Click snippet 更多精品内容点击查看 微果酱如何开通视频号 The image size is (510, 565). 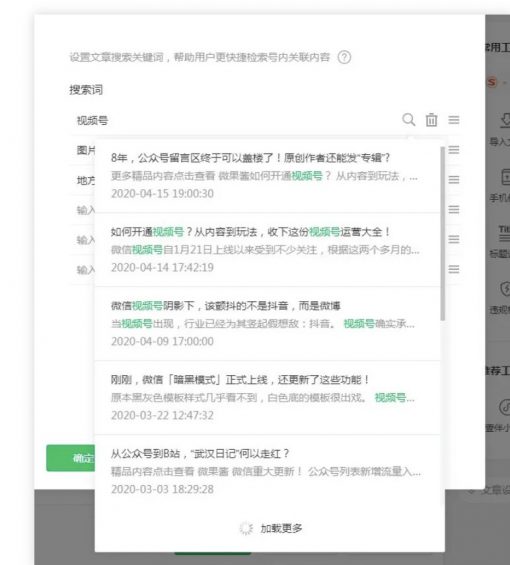pos(264,176)
